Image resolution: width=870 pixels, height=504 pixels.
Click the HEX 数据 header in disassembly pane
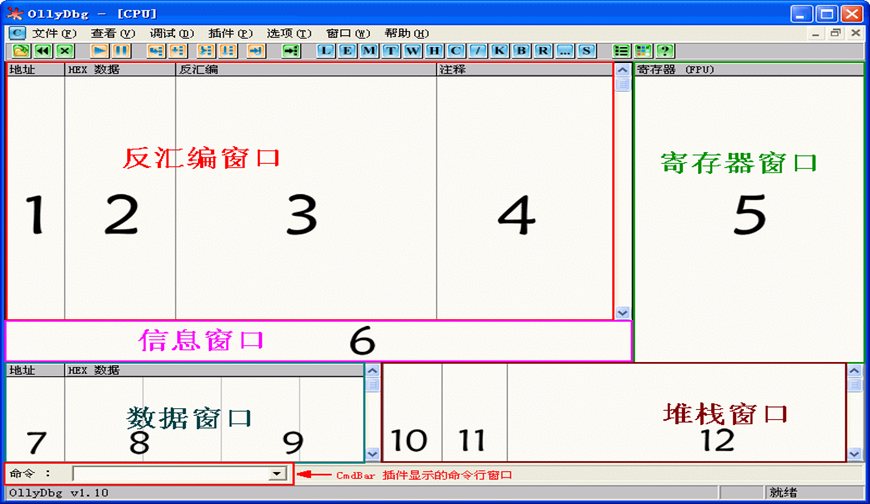[120, 69]
